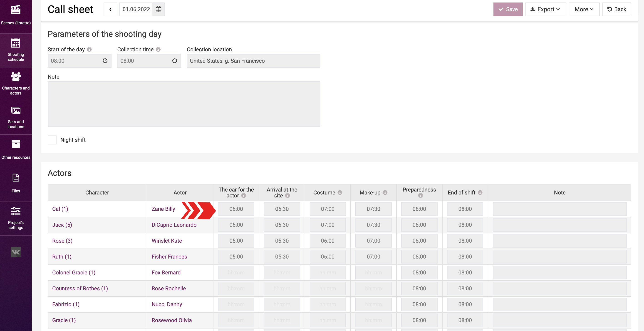Click info icon beside Collection time label

pyautogui.click(x=158, y=49)
